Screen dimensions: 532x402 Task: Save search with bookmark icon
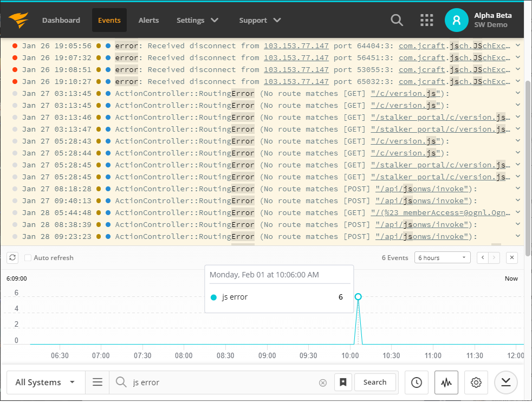[343, 382]
